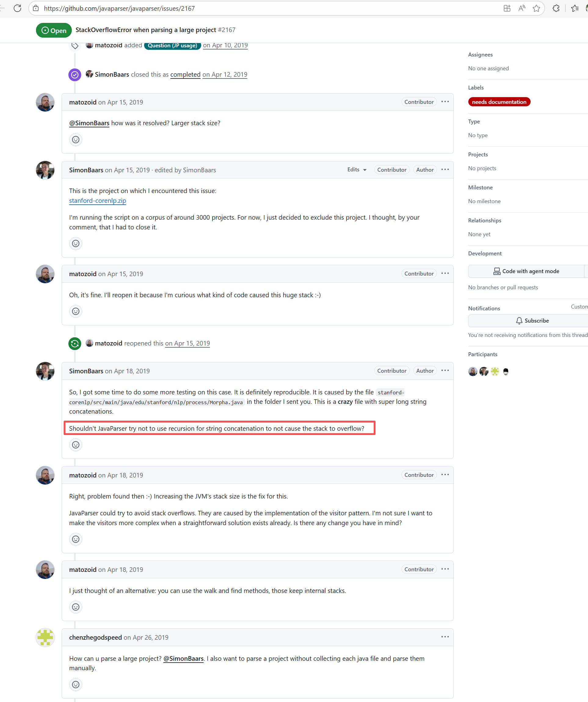
Task: Open the stanford-corenlp.zip attachment link
Action: pyautogui.click(x=98, y=201)
